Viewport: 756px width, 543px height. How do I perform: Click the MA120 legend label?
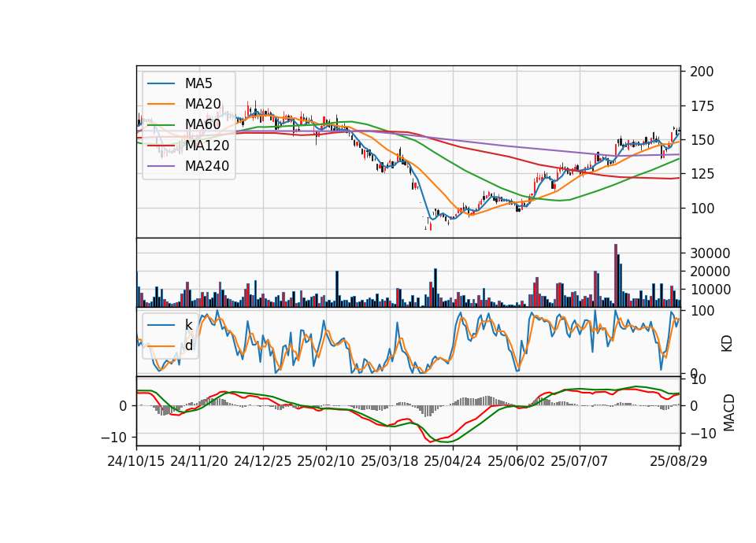207,145
